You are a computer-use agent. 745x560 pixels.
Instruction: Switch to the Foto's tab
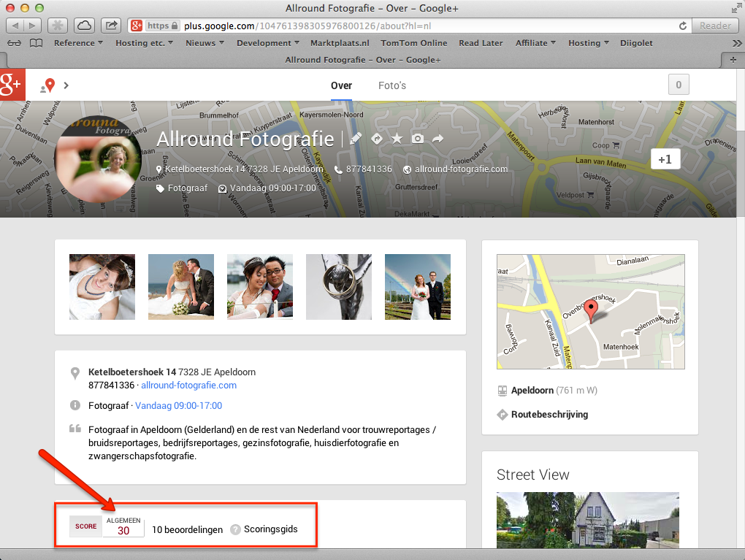[392, 85]
